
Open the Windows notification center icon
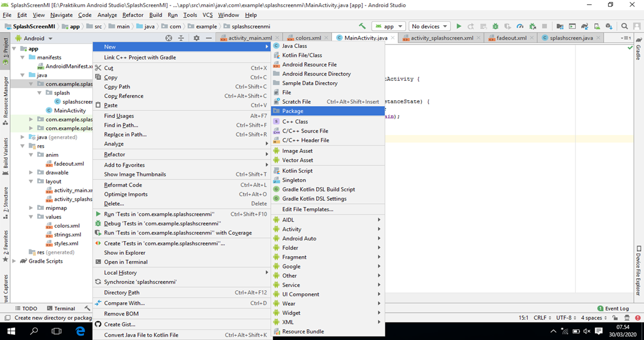599,332
